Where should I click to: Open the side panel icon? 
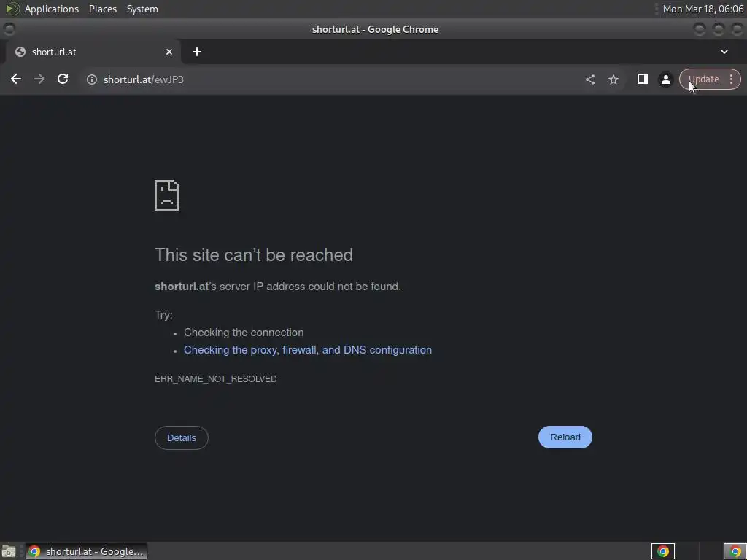(642, 79)
